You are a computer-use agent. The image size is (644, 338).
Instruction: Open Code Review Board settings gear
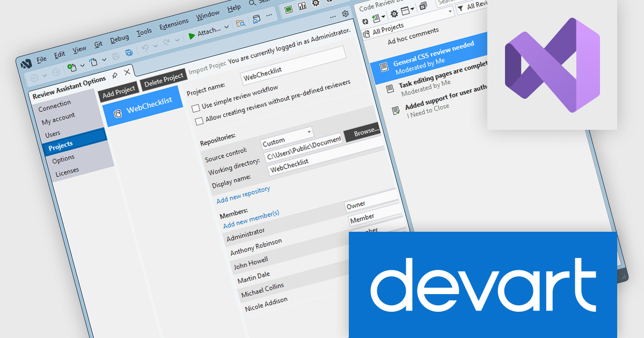[394, 14]
